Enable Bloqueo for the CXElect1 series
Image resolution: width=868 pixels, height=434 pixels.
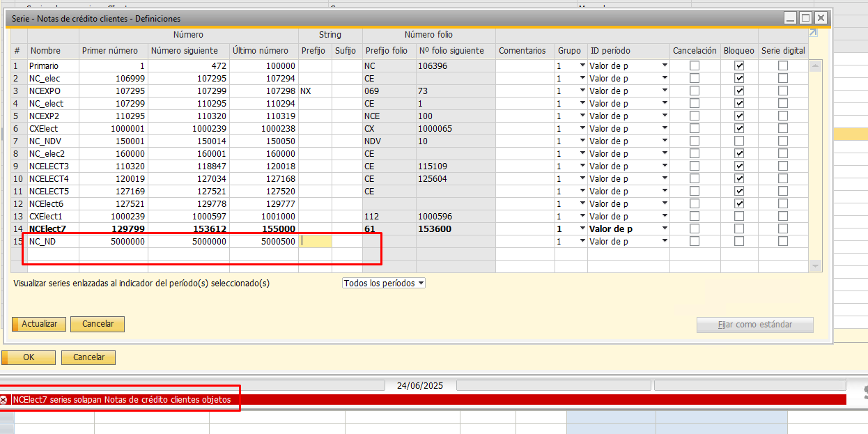click(x=739, y=216)
